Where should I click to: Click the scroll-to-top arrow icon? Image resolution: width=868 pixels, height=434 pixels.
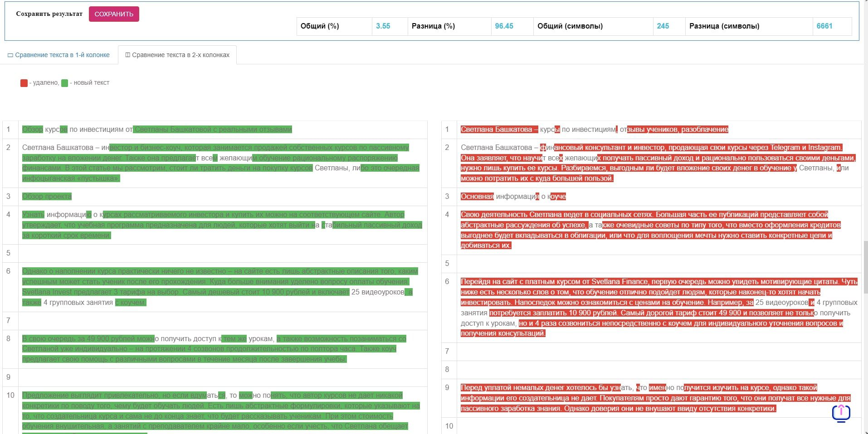pyautogui.click(x=841, y=413)
